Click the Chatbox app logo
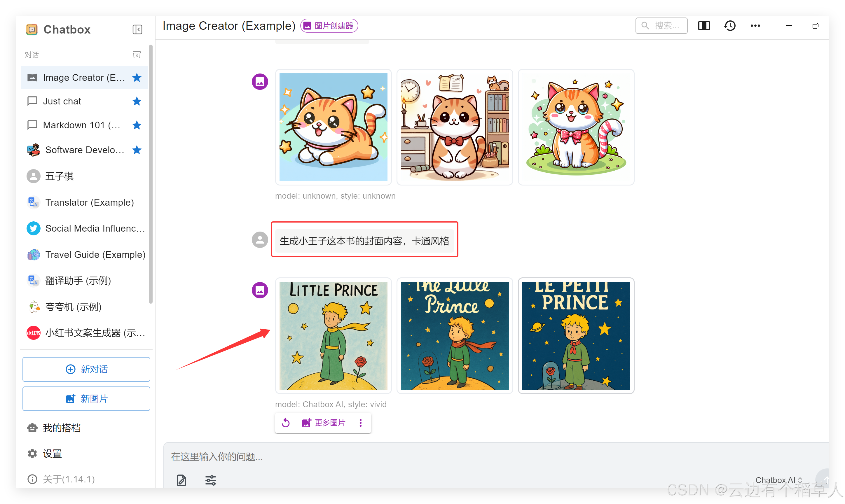Viewport: 845px width, 504px height. pyautogui.click(x=32, y=29)
